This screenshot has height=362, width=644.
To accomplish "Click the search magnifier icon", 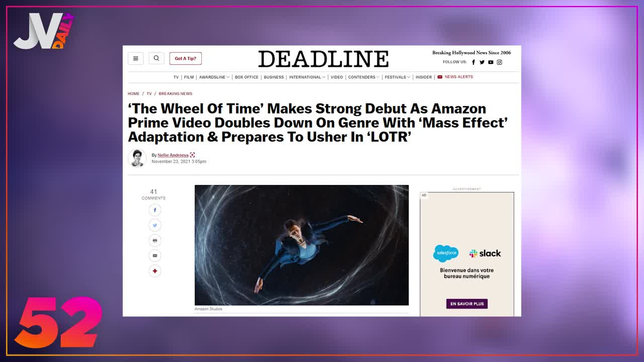I will pyautogui.click(x=156, y=58).
